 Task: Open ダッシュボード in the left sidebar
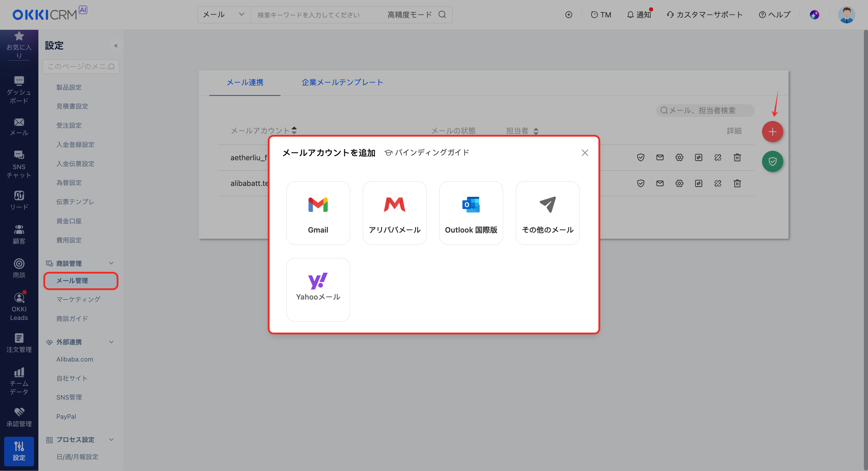click(19, 90)
